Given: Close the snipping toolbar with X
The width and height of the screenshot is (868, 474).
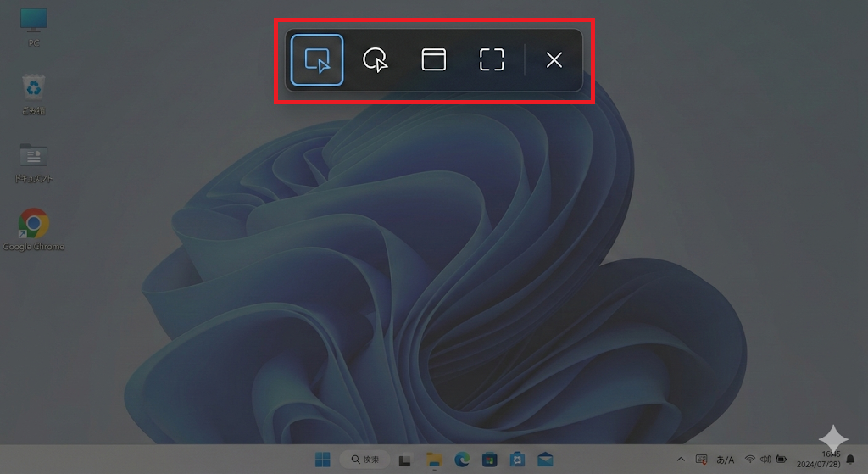Looking at the screenshot, I should point(554,60).
